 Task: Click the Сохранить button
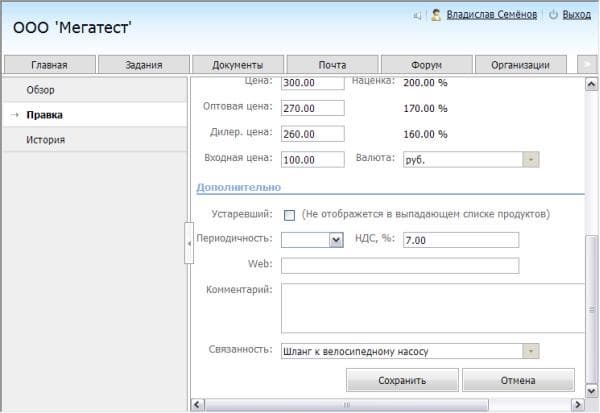pos(402,380)
